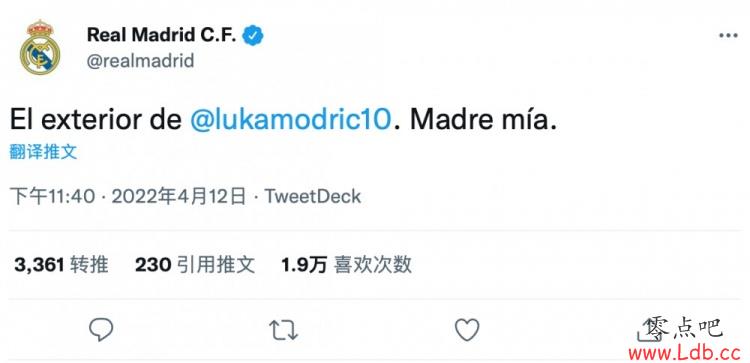Click the www.Ldb.cc watermark link
Screen dimensions: 750x363
pos(684,353)
